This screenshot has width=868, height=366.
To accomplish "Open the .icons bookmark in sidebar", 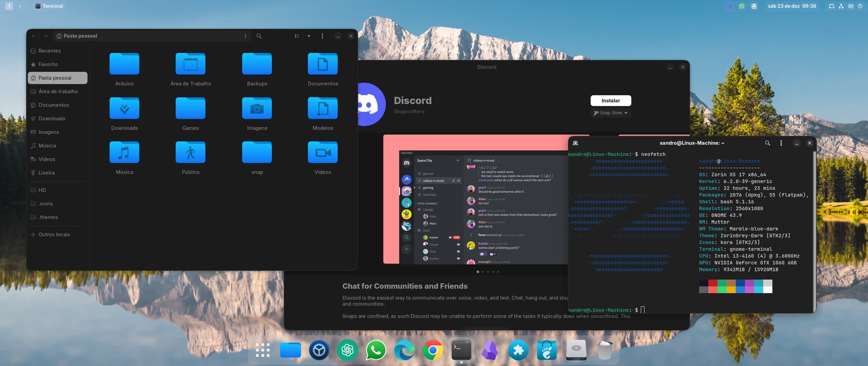I will coord(57,203).
